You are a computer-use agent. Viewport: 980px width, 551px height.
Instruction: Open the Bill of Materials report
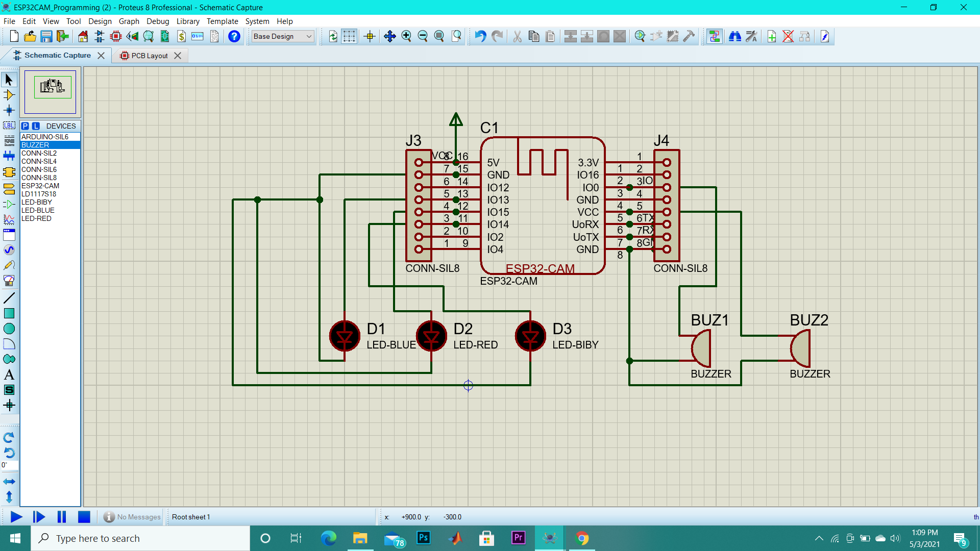coord(182,36)
